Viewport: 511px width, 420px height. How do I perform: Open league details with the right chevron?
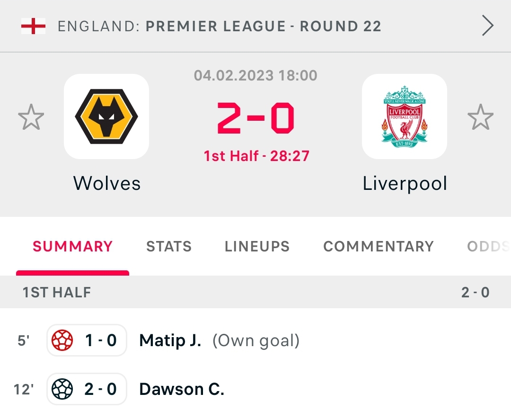(x=487, y=26)
